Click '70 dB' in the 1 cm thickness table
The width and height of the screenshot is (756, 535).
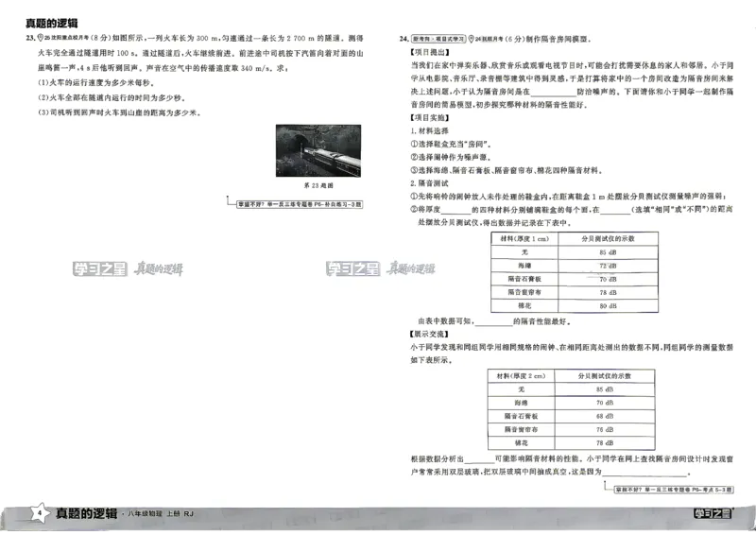click(608, 280)
